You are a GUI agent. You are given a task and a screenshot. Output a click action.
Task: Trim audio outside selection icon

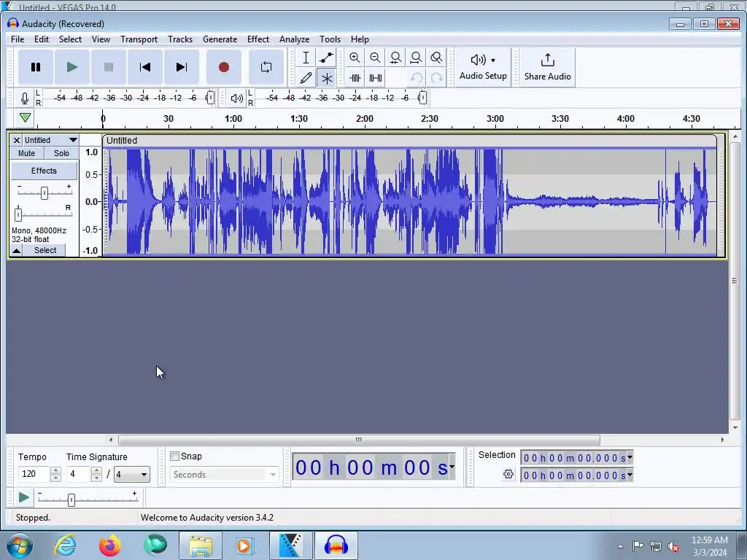point(355,78)
